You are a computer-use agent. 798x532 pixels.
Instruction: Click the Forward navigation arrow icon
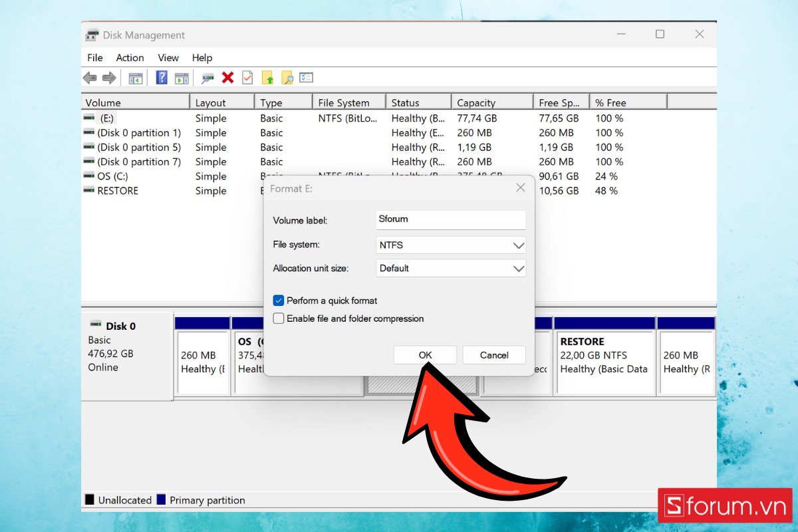tap(108, 77)
